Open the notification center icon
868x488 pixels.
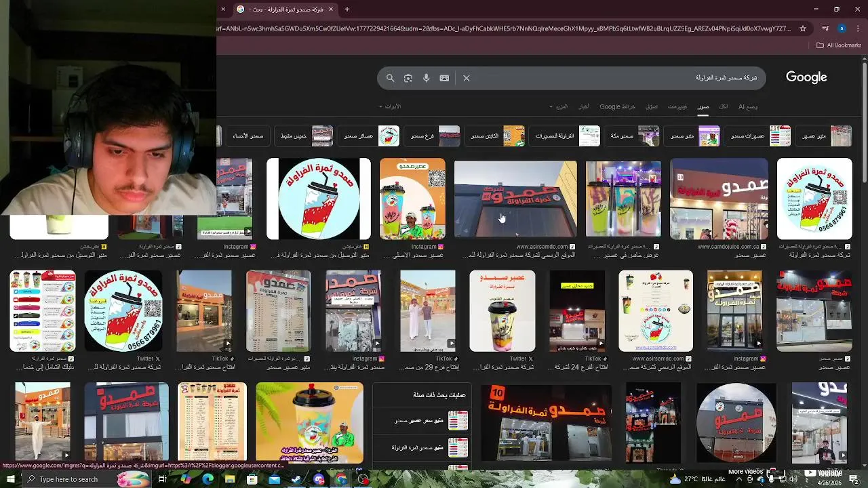tap(854, 479)
